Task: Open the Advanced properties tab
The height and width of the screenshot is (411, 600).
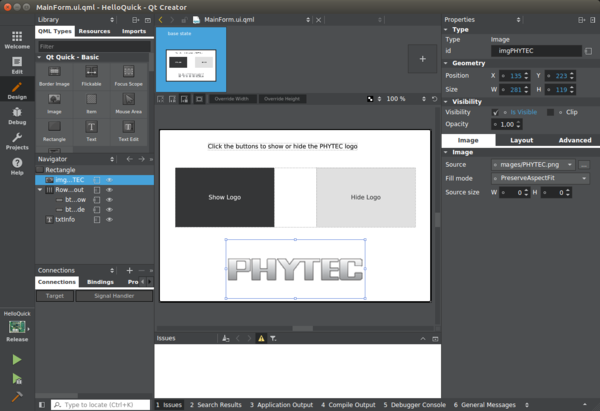Action: coord(574,140)
